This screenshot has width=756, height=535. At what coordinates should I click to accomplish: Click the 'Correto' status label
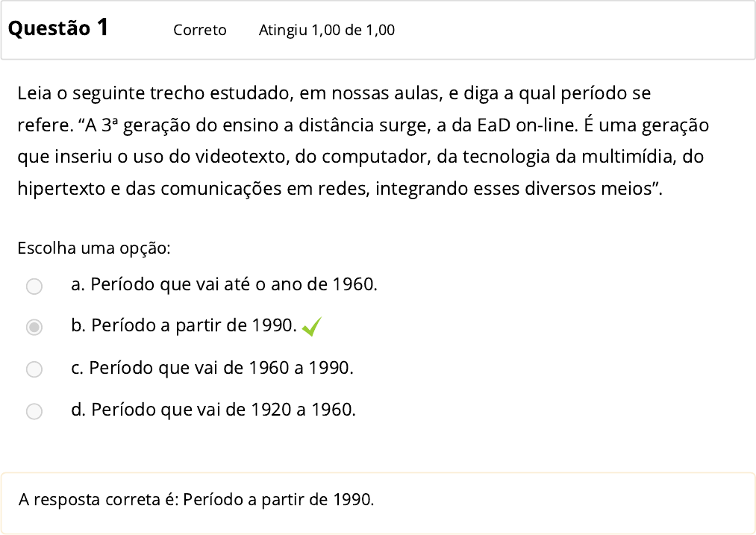(199, 31)
